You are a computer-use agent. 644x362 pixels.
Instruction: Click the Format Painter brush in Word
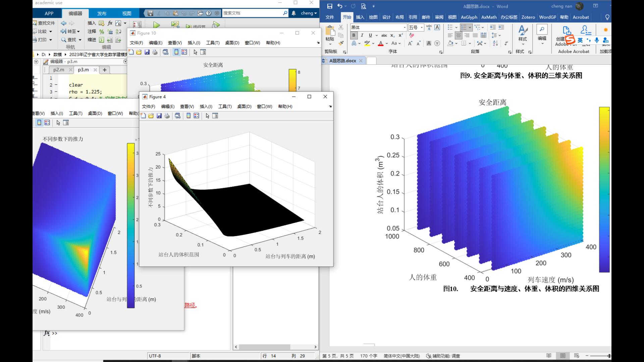pyautogui.click(x=341, y=43)
